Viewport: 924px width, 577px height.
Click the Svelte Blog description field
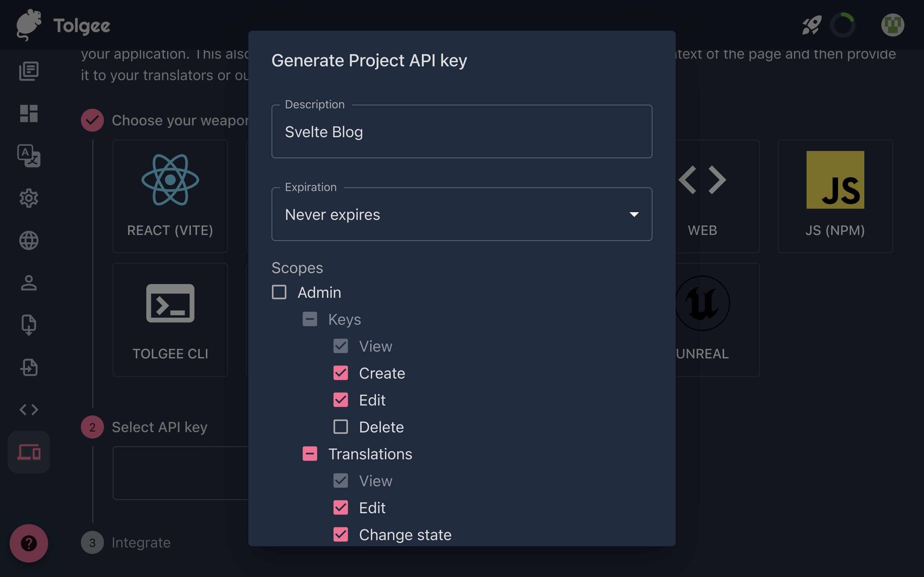[x=462, y=132]
